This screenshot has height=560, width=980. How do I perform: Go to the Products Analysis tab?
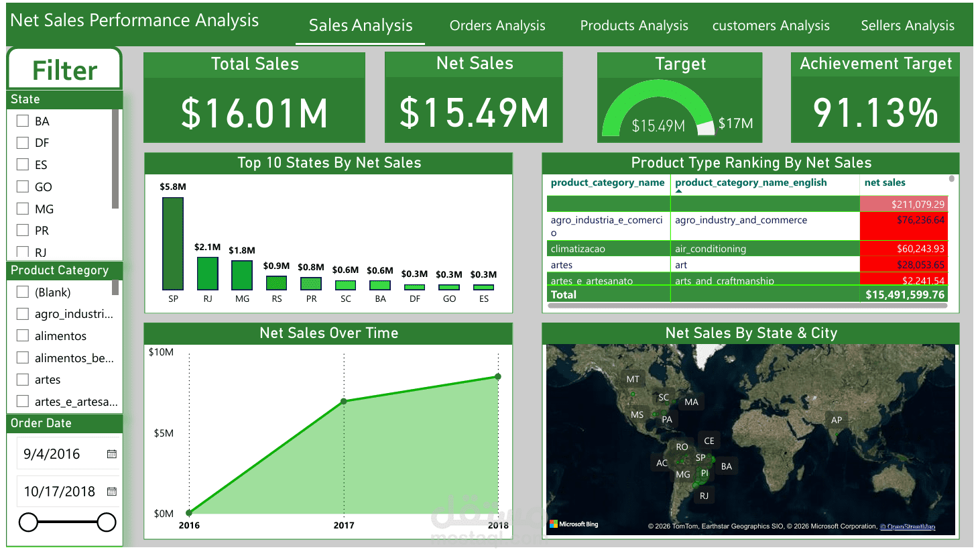coord(634,25)
